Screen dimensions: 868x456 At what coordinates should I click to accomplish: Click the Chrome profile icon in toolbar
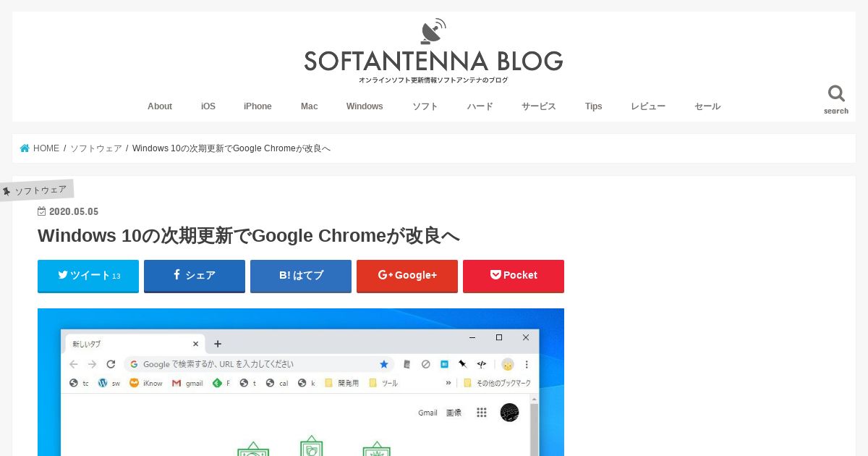(x=508, y=364)
